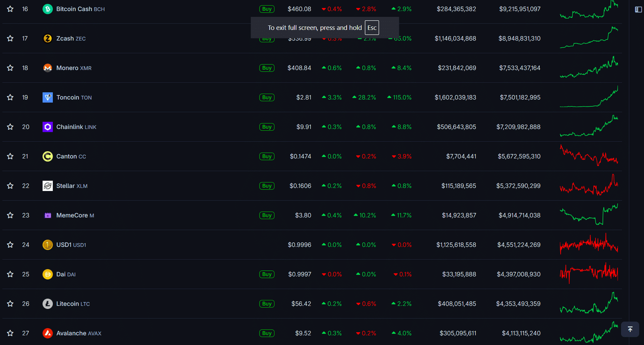Open the Zcash ZEC link

click(71, 38)
